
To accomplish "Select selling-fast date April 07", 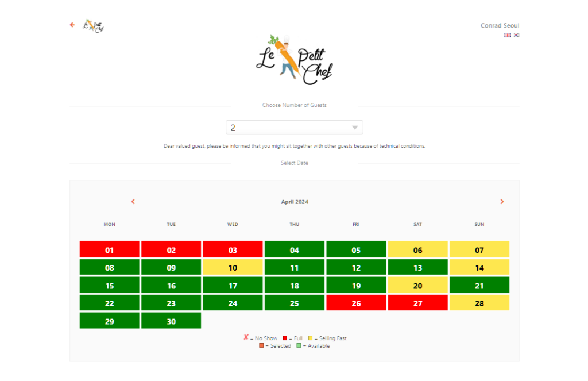I will click(479, 249).
